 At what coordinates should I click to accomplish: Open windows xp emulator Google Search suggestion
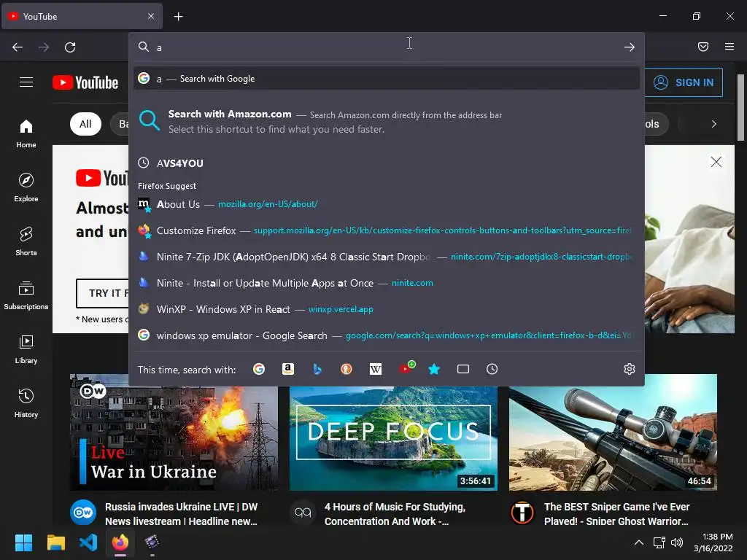click(387, 335)
